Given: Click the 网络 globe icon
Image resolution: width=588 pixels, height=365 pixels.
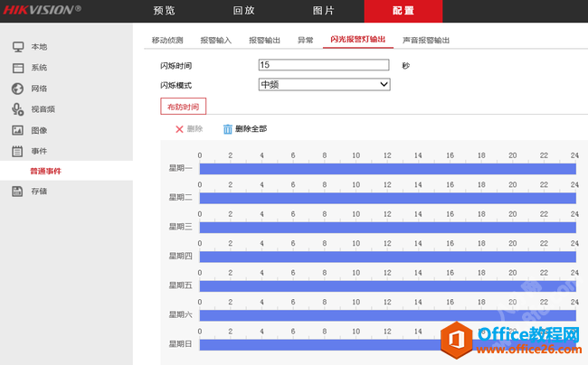Looking at the screenshot, I should coord(18,89).
